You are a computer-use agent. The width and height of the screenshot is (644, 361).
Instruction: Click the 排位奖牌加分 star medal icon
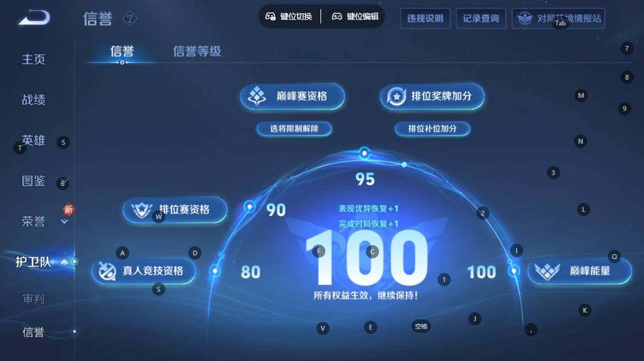[397, 97]
